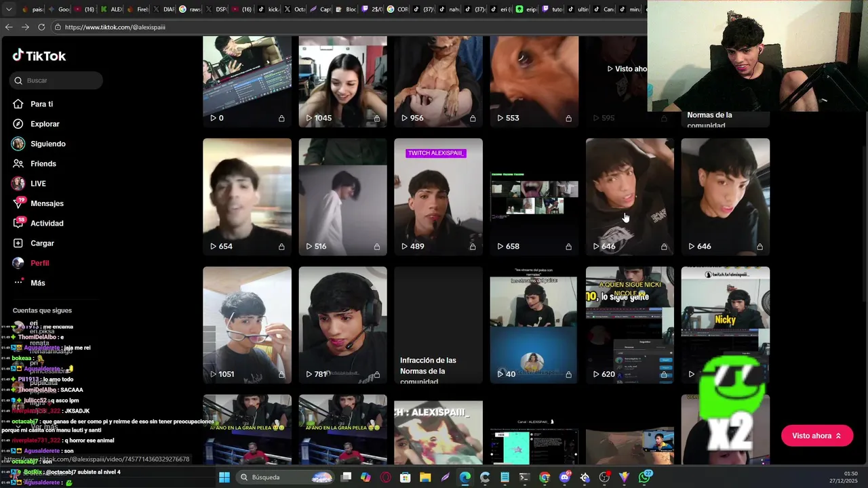Viewport: 868px width, 488px height.
Task: Expand the Más menu
Action: [x=37, y=283]
